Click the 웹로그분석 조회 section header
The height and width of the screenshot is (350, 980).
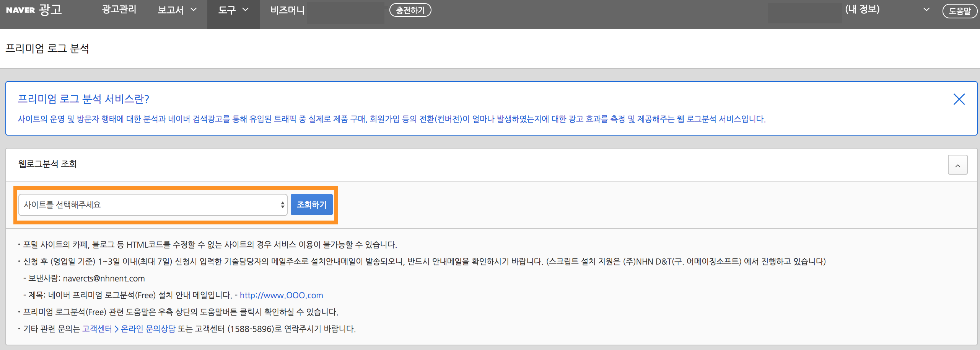(47, 164)
